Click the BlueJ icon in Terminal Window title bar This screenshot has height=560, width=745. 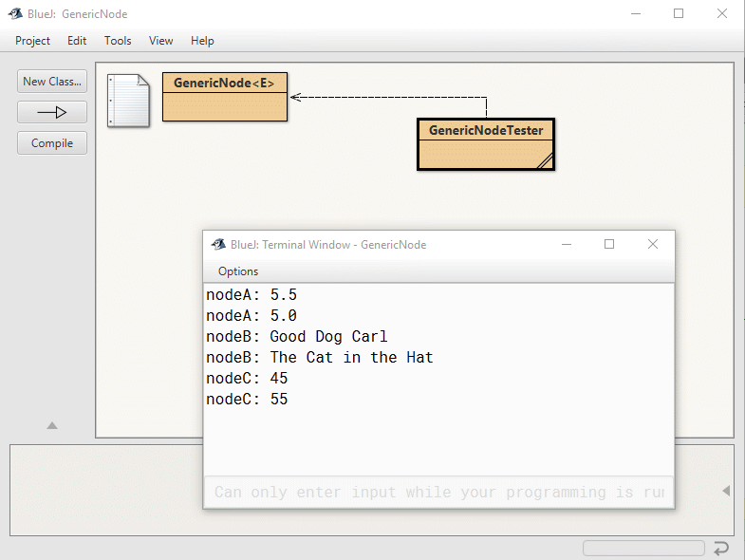click(x=218, y=244)
